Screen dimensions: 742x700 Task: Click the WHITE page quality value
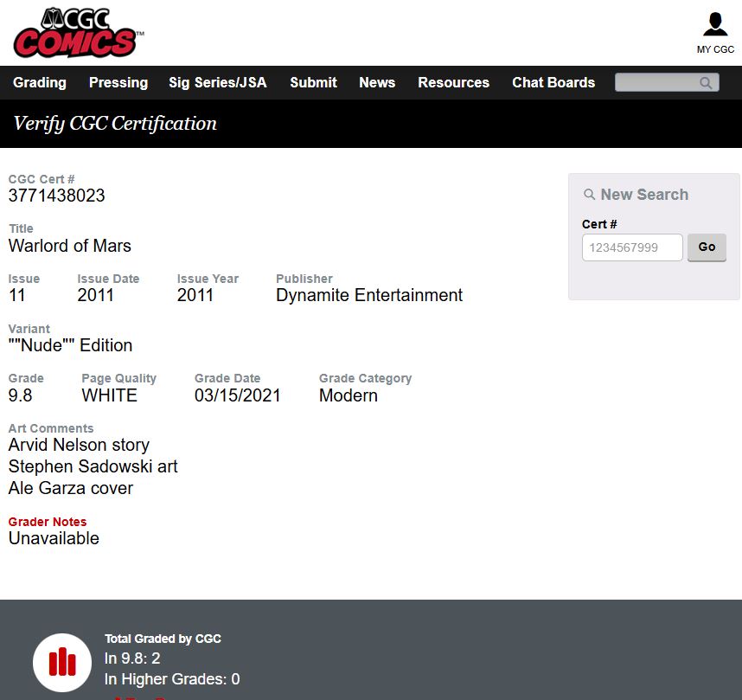click(x=109, y=395)
